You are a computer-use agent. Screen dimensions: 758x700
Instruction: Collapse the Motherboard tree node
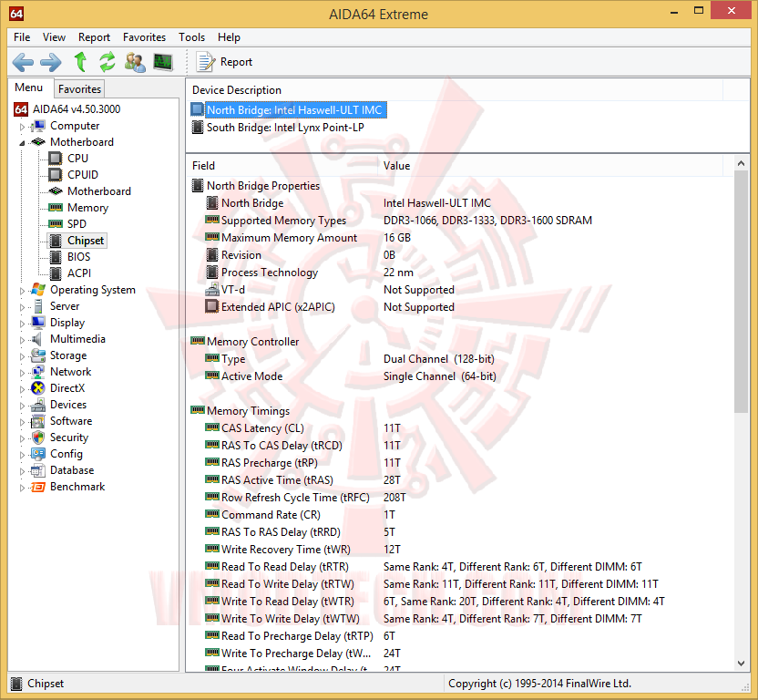coord(22,143)
